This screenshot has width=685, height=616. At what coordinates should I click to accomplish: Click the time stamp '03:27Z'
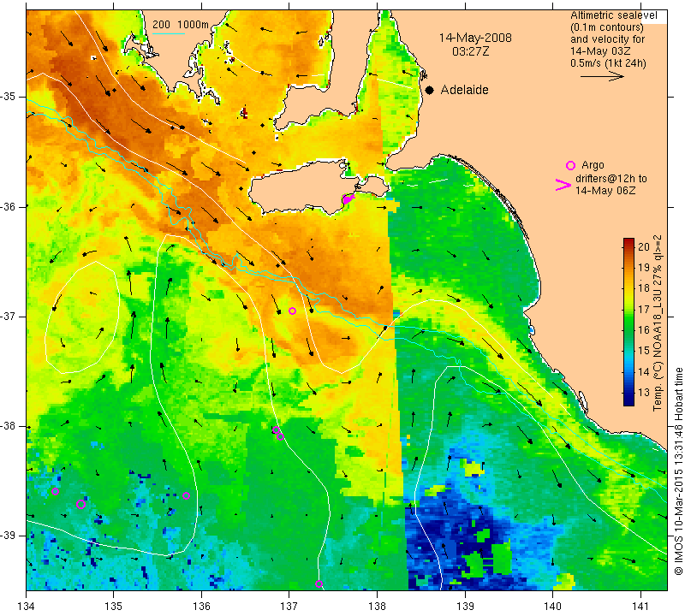[x=470, y=51]
